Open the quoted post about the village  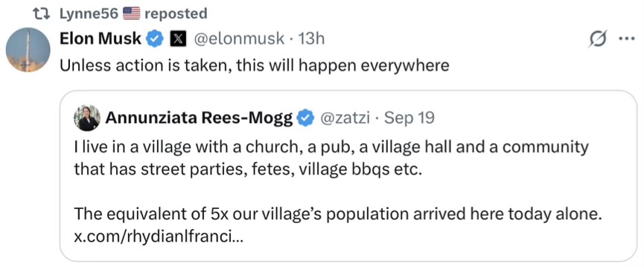(x=348, y=176)
